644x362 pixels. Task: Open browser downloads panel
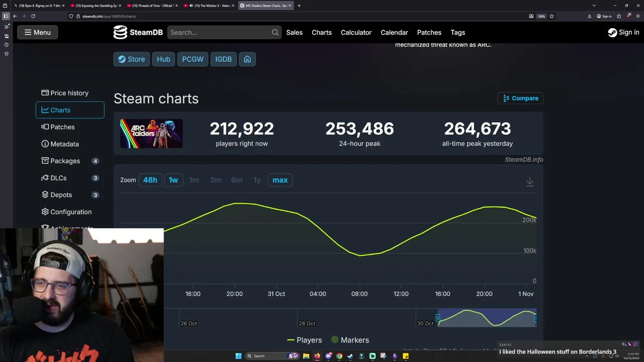(589, 16)
